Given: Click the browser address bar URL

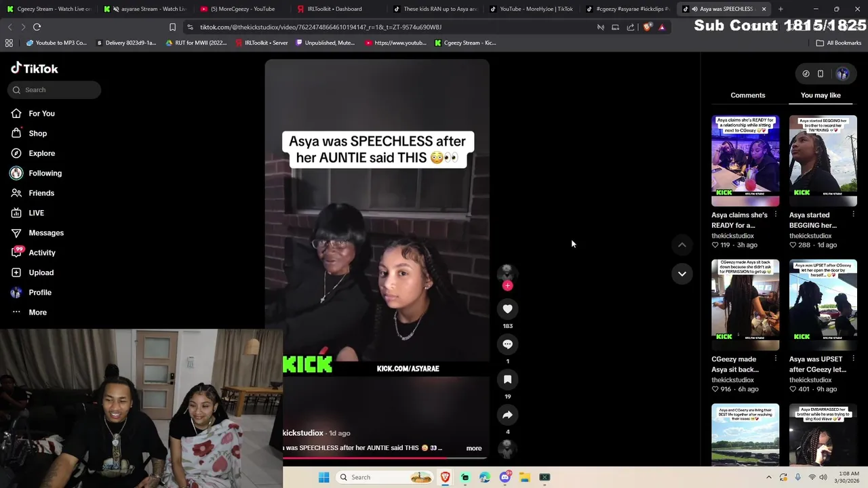Looking at the screenshot, I should 321,27.
